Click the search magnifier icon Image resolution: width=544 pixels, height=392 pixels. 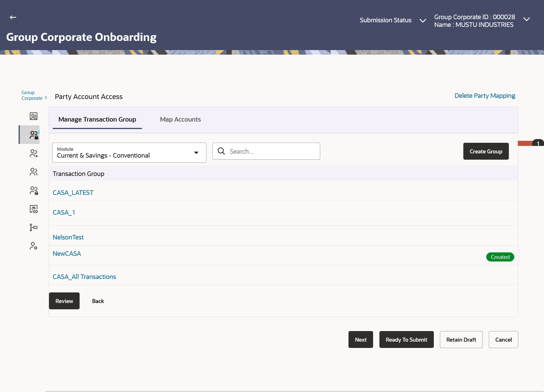point(221,151)
